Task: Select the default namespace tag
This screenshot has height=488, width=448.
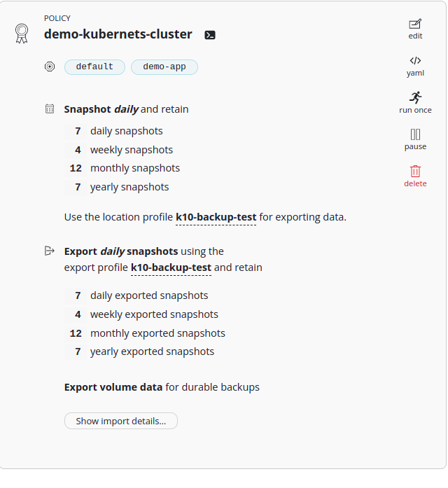Action: point(94,67)
